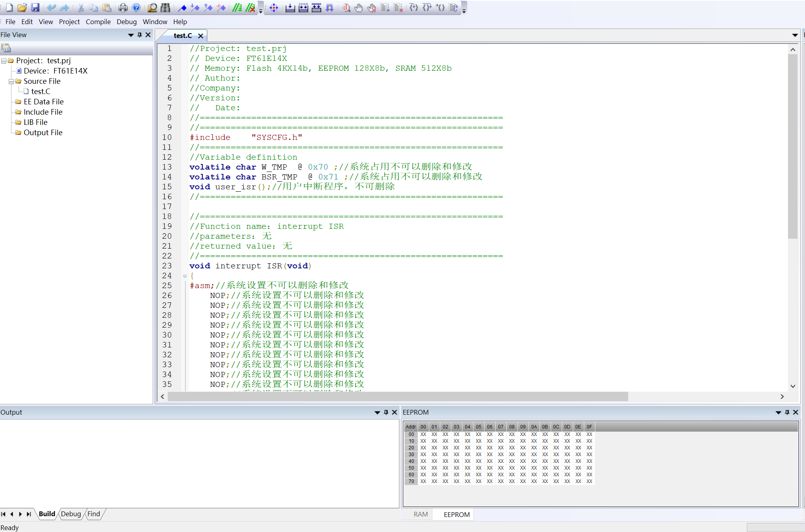Open the editor tab list dropdown arrow
805x532 pixels.
[x=795, y=36]
